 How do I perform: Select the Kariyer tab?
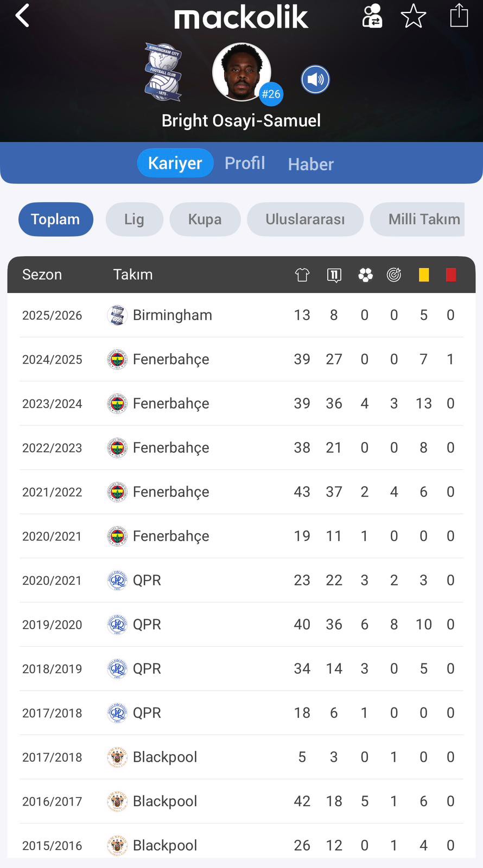(x=175, y=163)
